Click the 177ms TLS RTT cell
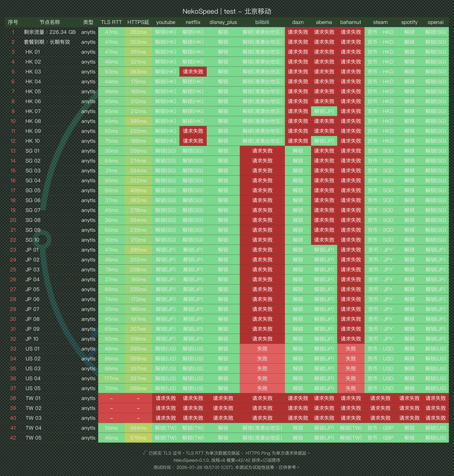 tap(111, 379)
